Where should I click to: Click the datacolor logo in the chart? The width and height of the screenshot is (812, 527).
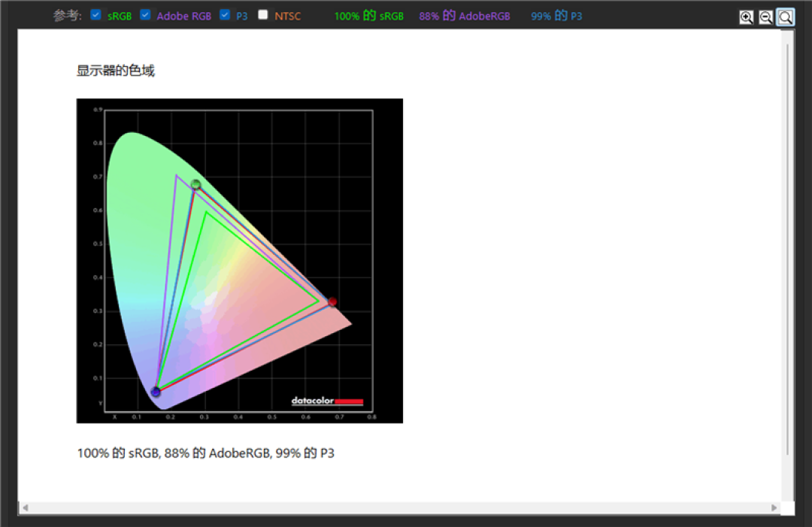point(327,401)
